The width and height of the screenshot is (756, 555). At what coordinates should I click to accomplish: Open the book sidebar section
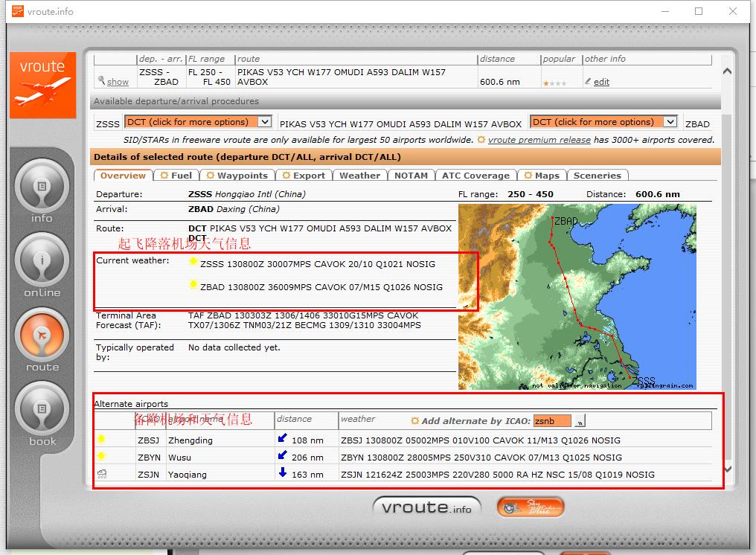42,410
